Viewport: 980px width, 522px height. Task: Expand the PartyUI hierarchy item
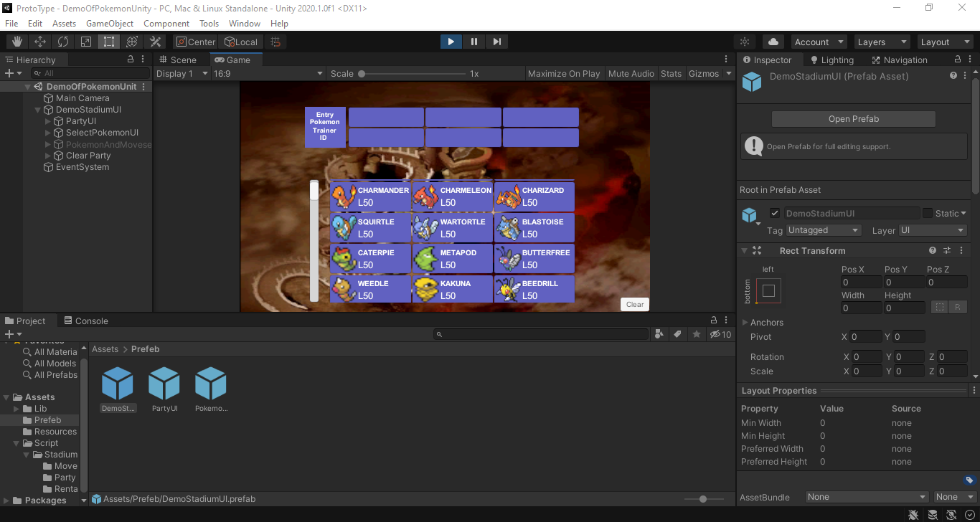pos(48,121)
